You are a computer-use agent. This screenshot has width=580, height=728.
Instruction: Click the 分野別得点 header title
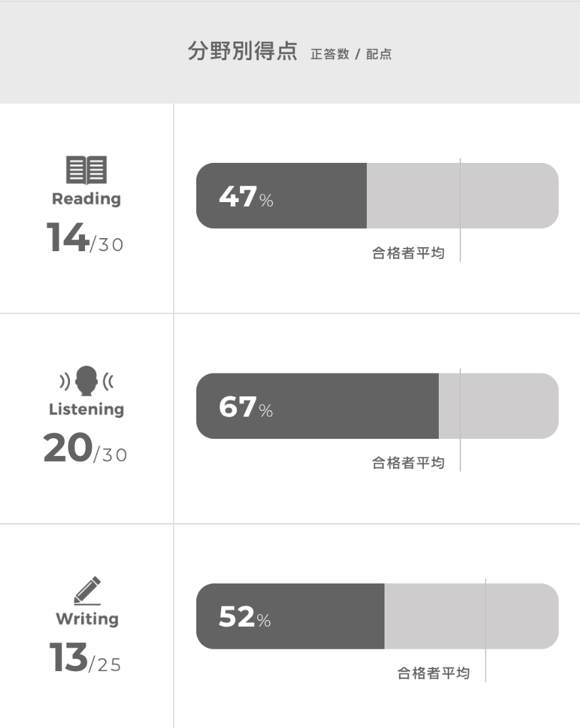(x=242, y=52)
